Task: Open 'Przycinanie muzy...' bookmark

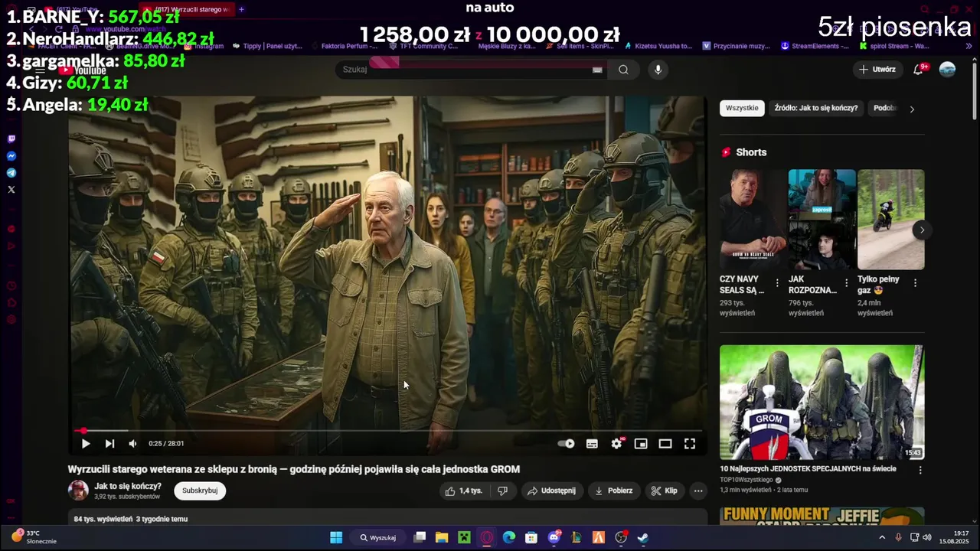Action: pos(736,46)
